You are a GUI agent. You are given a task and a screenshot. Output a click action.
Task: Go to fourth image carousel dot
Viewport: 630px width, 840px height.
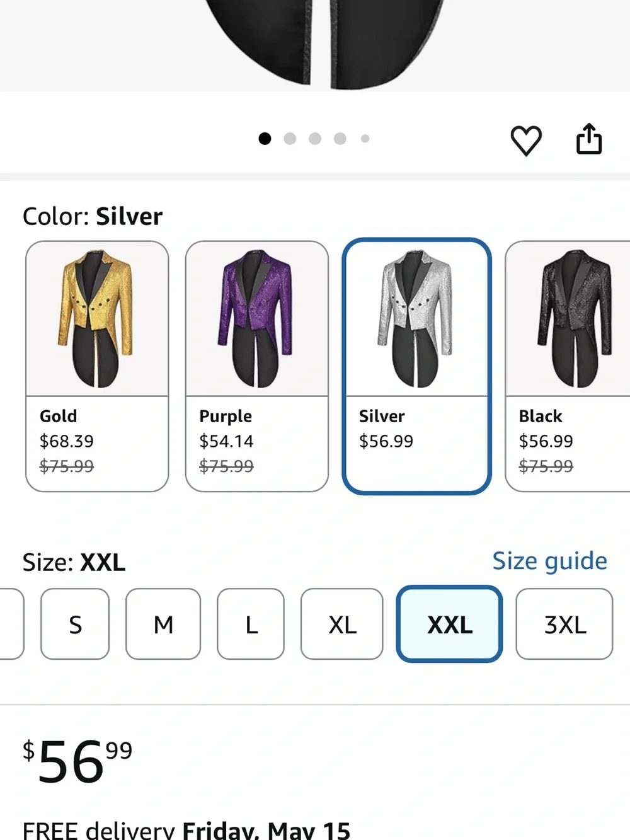point(340,139)
